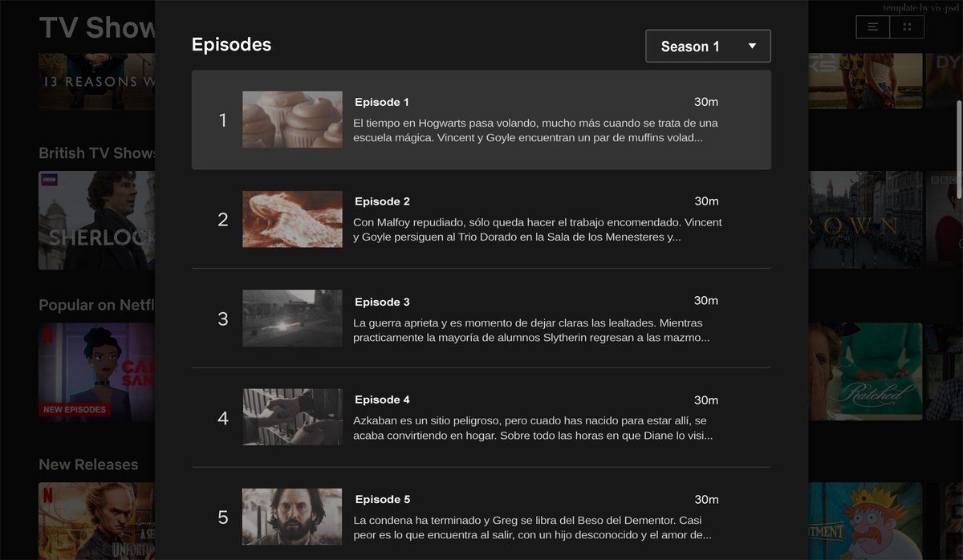This screenshot has height=560, width=963.
Task: Click the Episodes heading
Action: pos(231,45)
